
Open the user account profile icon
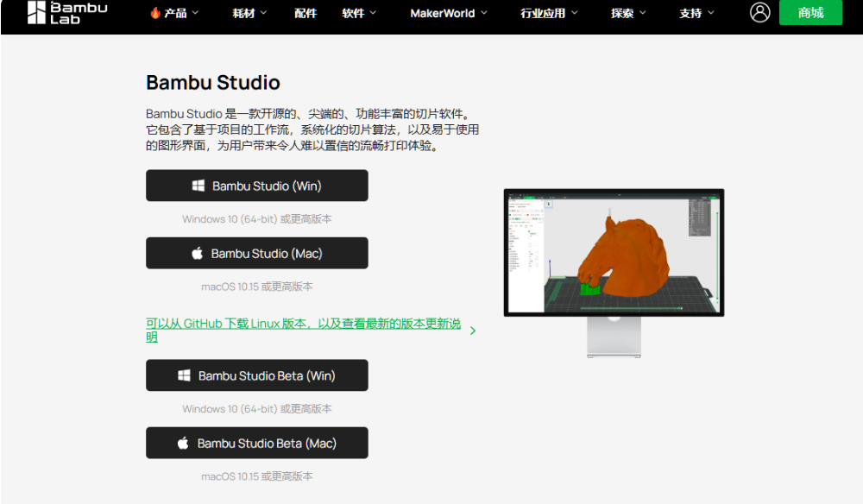(x=759, y=12)
